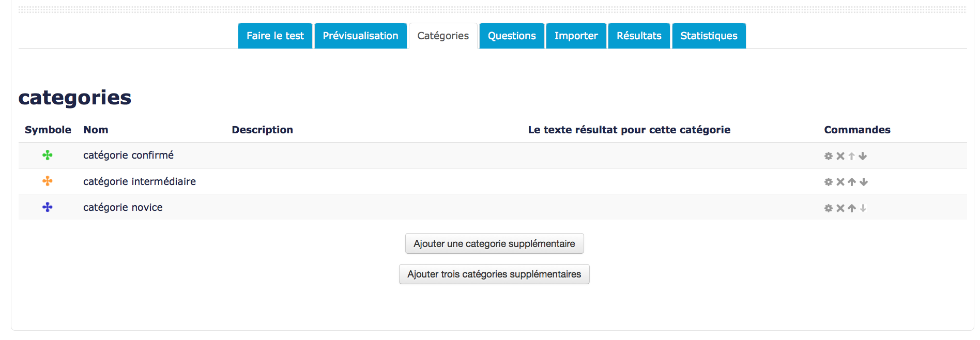
Task: Click Ajouter trois catégories supplémentaires
Action: (x=494, y=274)
